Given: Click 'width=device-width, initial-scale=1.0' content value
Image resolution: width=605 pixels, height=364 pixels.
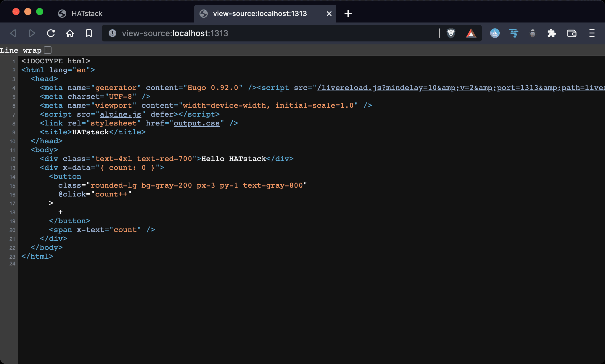Looking at the screenshot, I should pos(268,106).
